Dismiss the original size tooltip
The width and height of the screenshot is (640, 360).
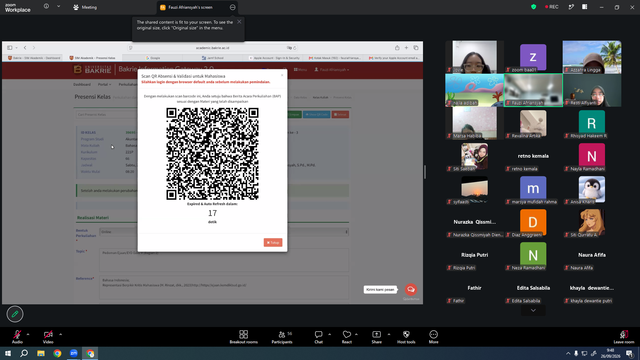pos(239,22)
